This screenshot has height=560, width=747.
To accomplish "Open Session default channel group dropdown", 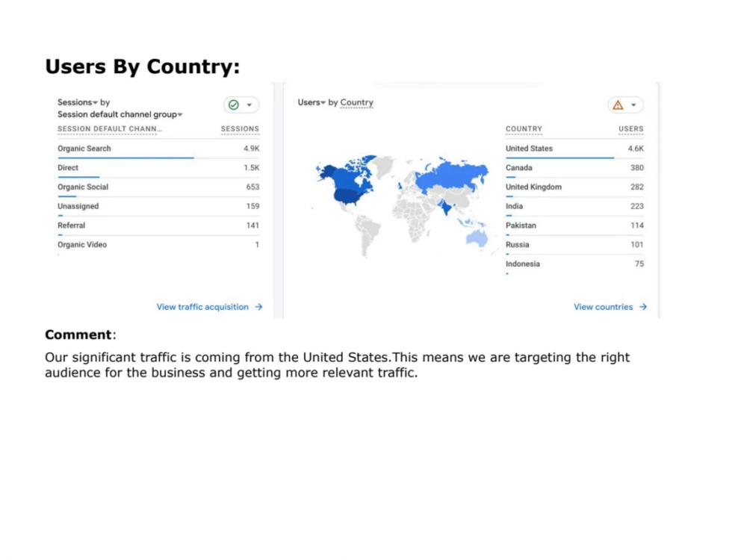I will pyautogui.click(x=120, y=115).
